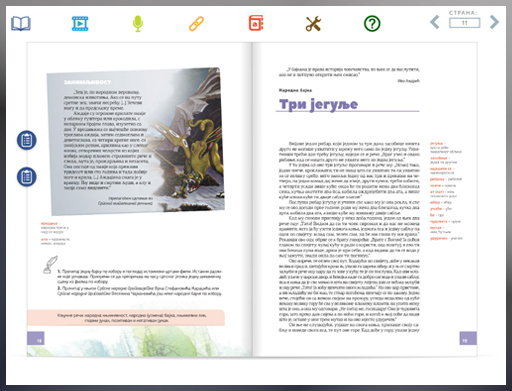Click the left purple page number box
Image resolution: width=512 pixels, height=391 pixels.
click(36, 338)
